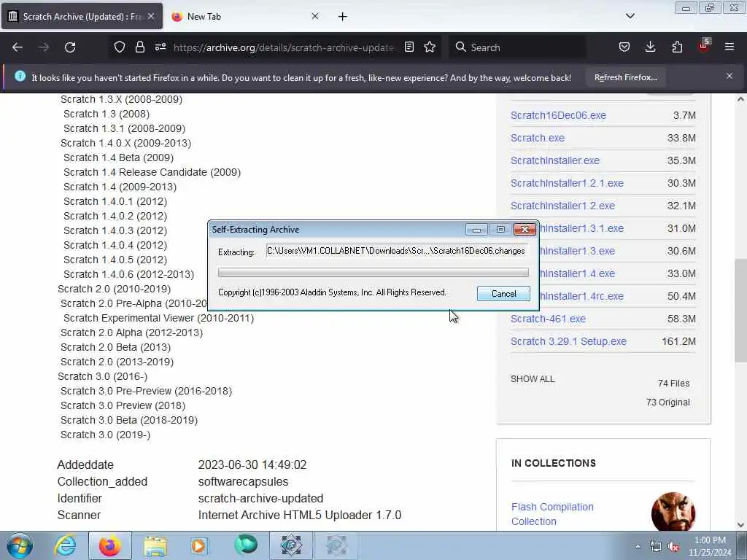This screenshot has height=560, width=747.
Task: Click scrollbar down arrow
Action: 740,525
